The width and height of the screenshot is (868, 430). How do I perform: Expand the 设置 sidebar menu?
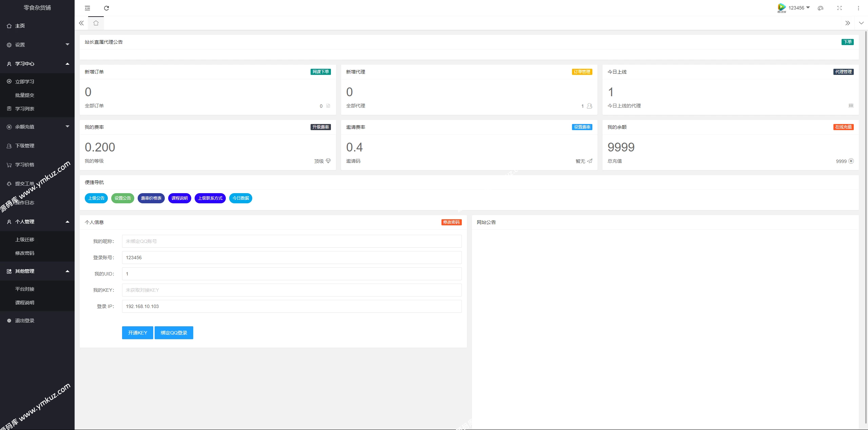click(x=37, y=45)
